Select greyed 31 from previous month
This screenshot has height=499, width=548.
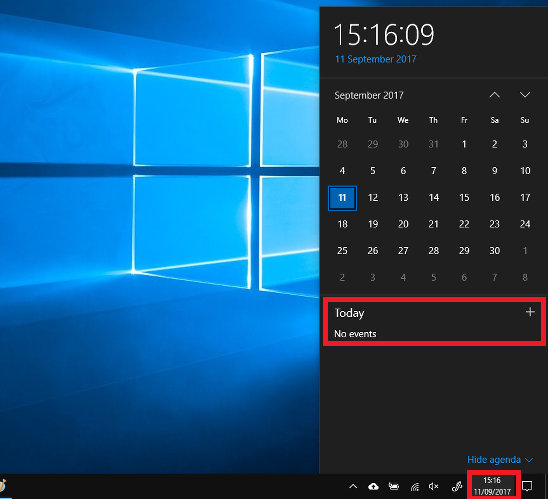[433, 144]
